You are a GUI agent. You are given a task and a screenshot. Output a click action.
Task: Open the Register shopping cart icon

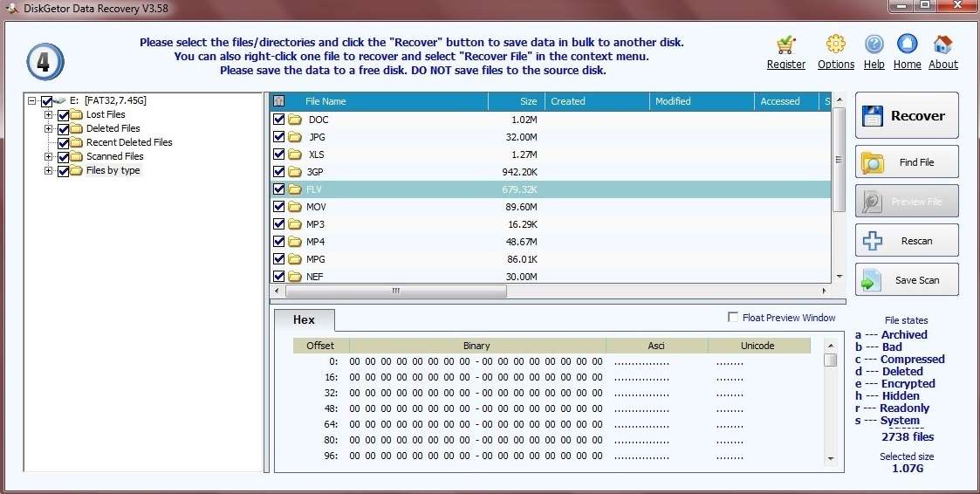point(785,45)
